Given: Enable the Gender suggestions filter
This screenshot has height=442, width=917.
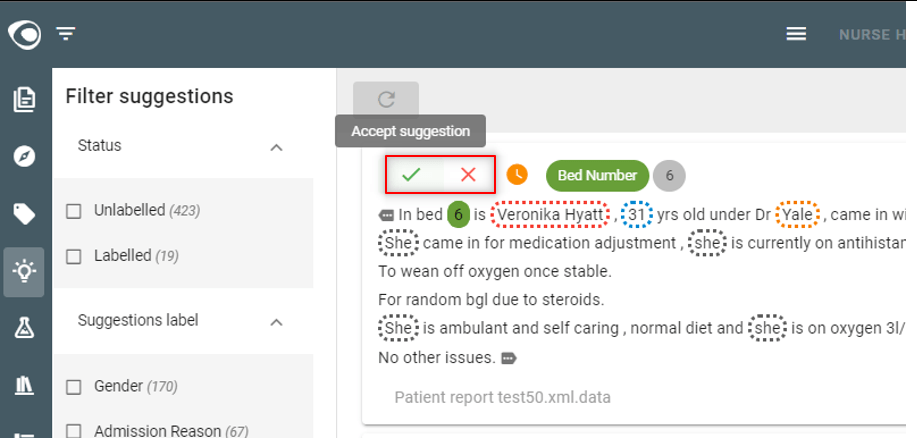Looking at the screenshot, I should pos(74,387).
